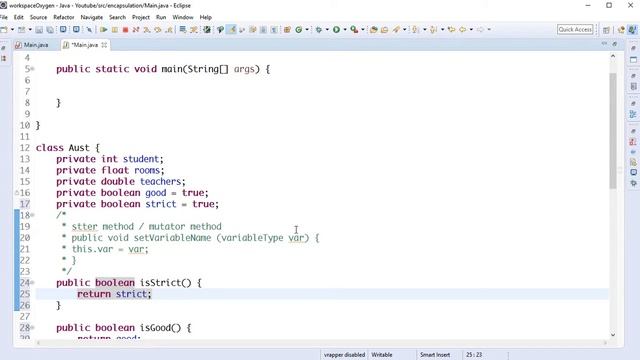Click the Debug bug icon
Viewport: 640px width, 360px height.
(319, 29)
